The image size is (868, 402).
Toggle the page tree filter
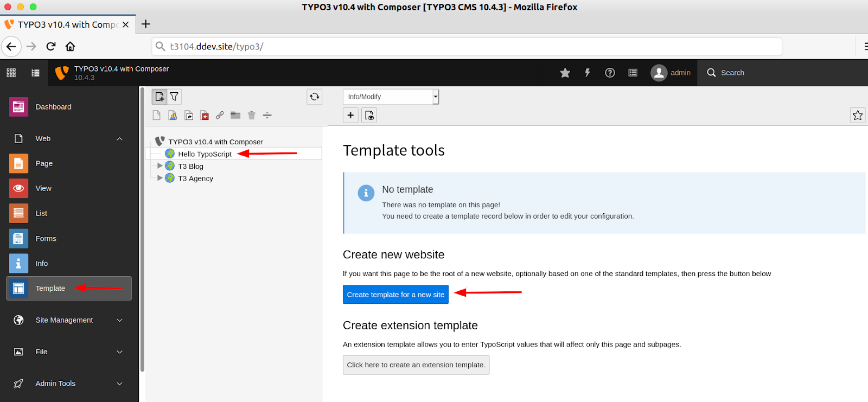click(x=174, y=97)
